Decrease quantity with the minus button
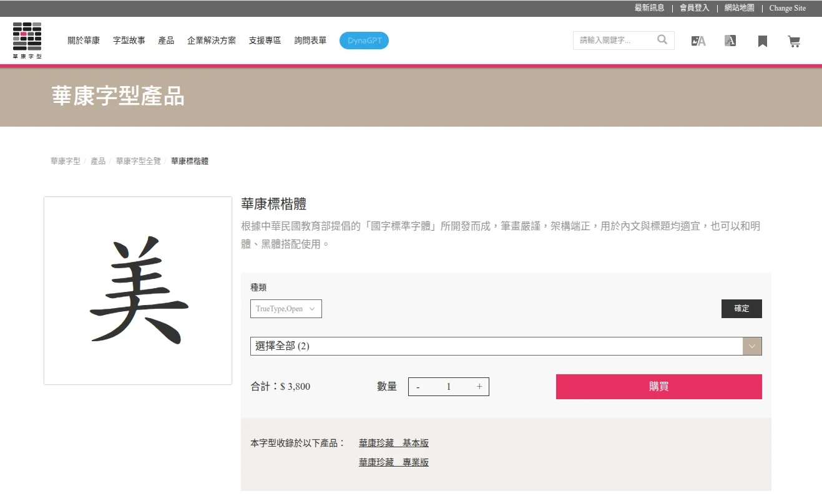822x504 pixels. point(418,387)
